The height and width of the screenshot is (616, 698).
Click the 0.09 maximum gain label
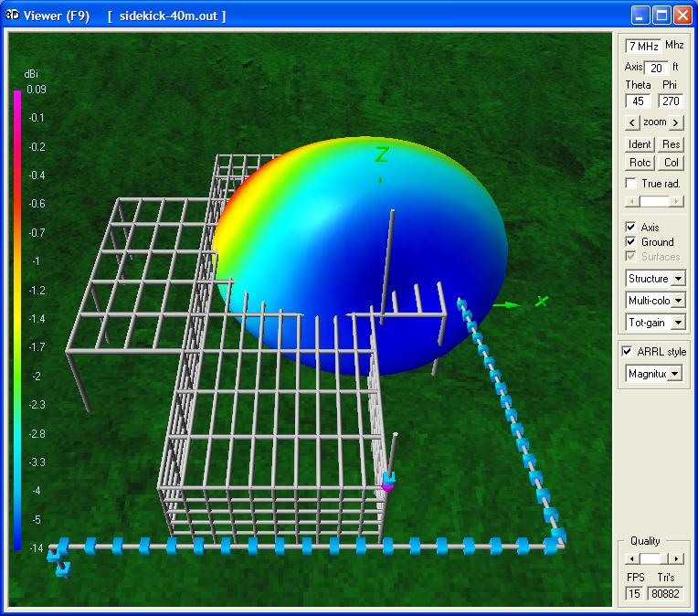click(x=36, y=89)
